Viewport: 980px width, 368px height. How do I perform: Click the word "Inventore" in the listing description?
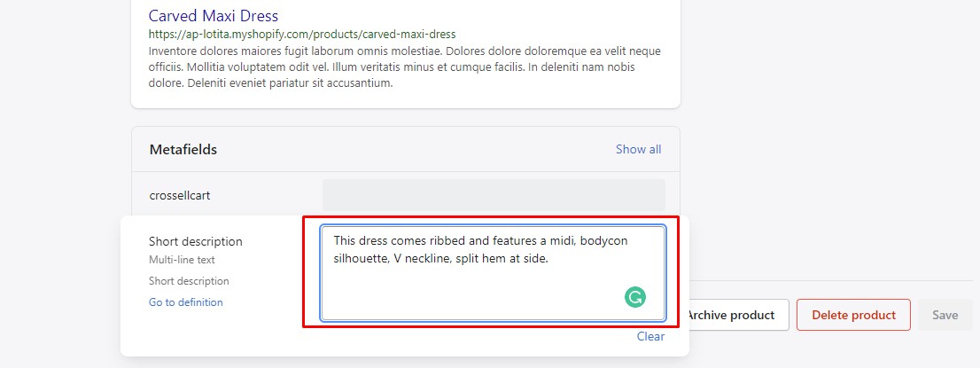tap(176, 51)
